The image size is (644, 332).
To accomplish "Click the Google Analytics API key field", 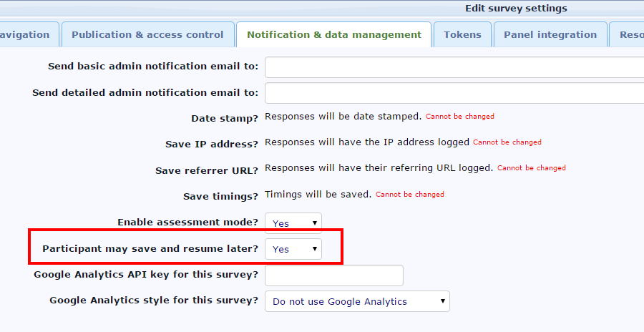I will (x=333, y=275).
